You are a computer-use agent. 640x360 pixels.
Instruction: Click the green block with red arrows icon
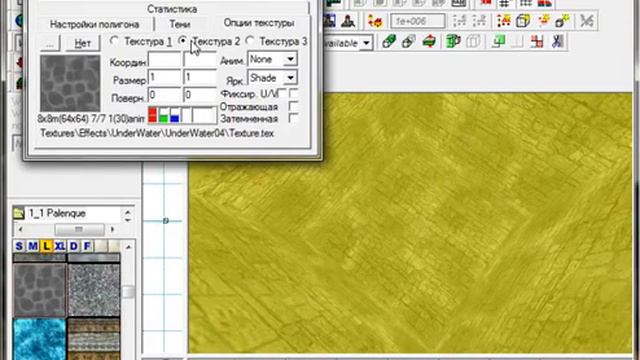(429, 42)
